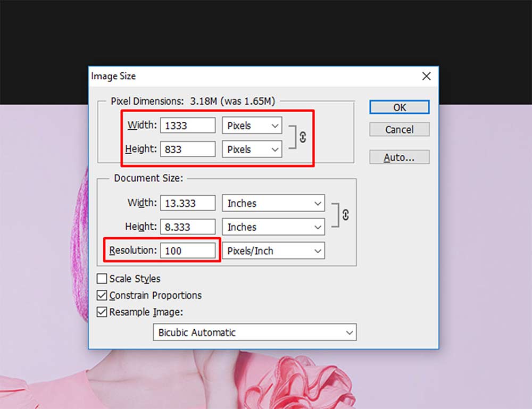Click the OK button to apply resize
The image size is (532, 409).
coord(399,107)
